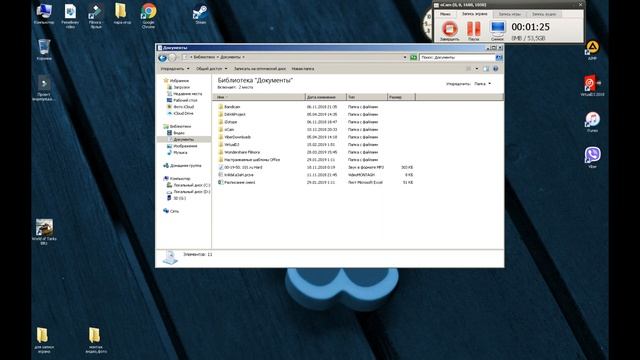Open Steam desktop shortcut

point(200,14)
